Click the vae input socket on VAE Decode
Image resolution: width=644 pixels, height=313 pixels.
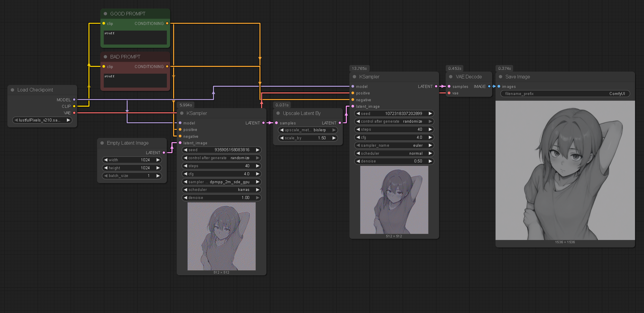click(449, 93)
